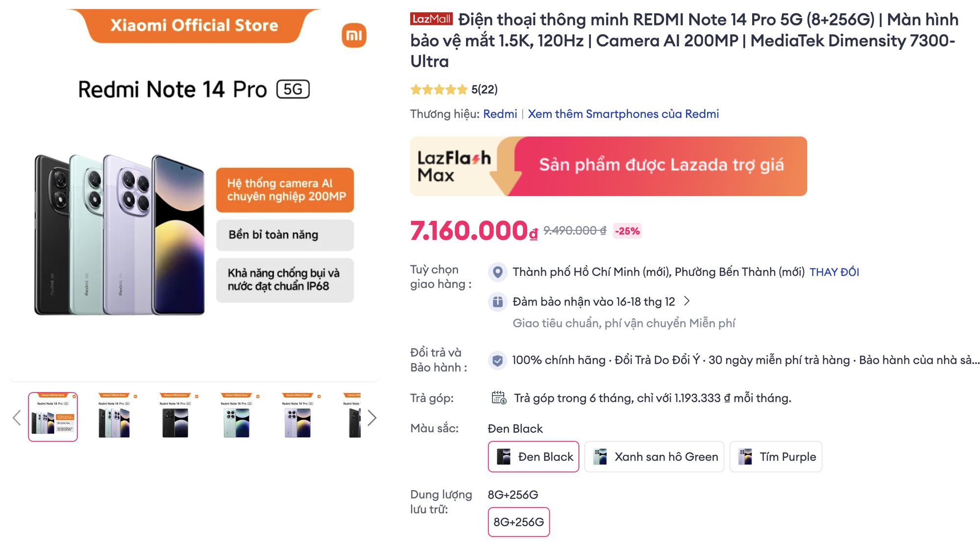Expand delivery guarantee details chevron
Image resolution: width=980 pixels, height=546 pixels.
[x=687, y=301]
